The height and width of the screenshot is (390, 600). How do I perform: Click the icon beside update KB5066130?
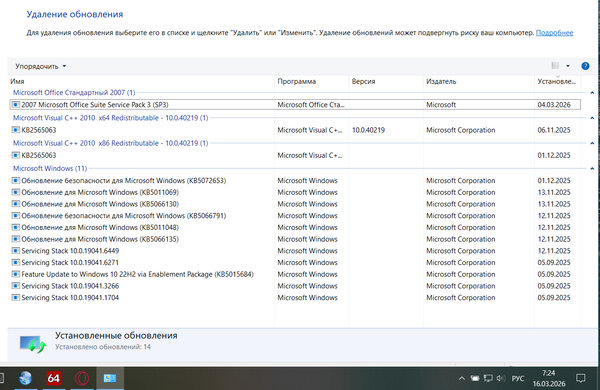pos(16,204)
